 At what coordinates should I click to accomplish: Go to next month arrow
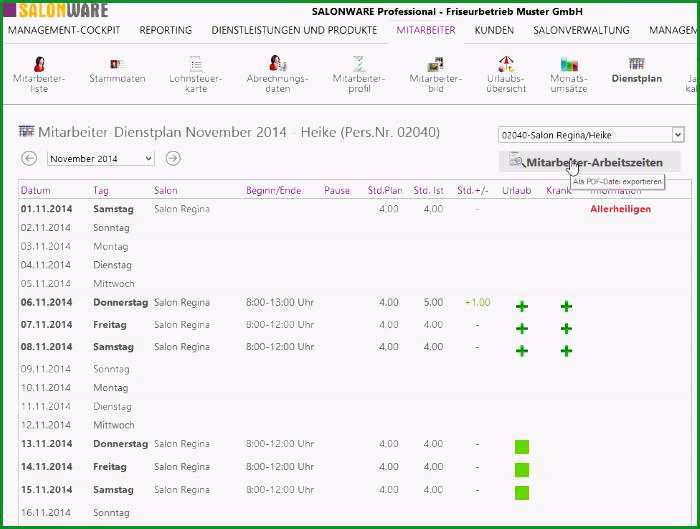pyautogui.click(x=173, y=158)
